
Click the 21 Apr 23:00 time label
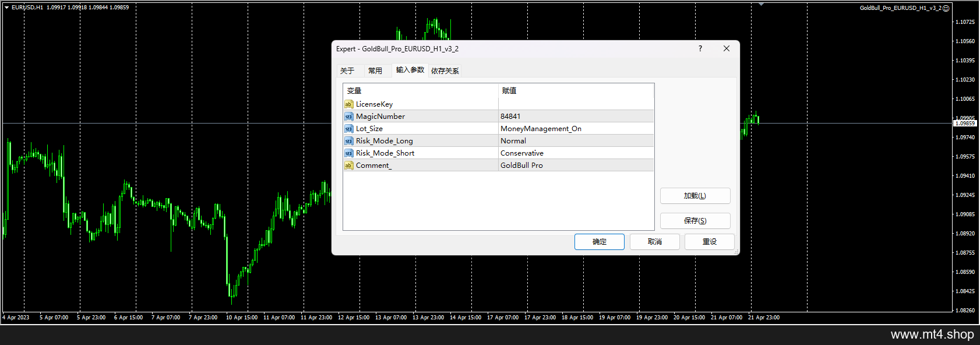coord(764,318)
